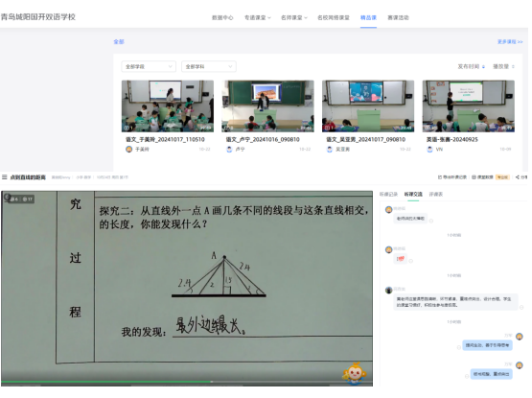Click reaction icon beside first chat message
Image resolution: width=532 pixels, height=398 pixels.
(x=431, y=221)
